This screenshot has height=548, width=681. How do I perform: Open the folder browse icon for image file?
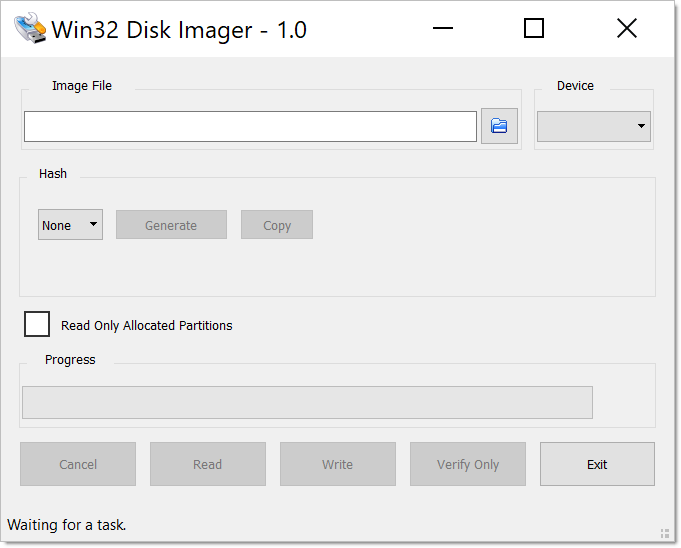[499, 126]
